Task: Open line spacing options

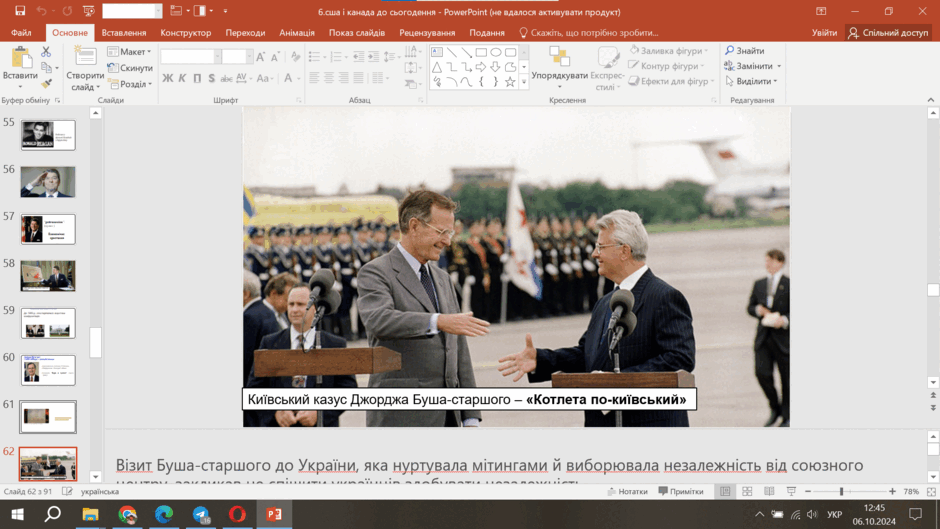Action: 391,57
